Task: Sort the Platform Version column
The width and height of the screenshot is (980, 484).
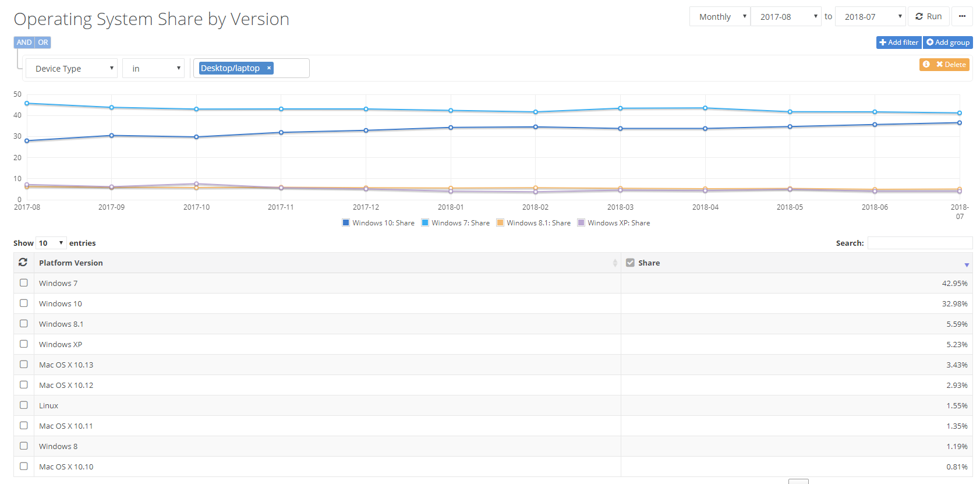Action: (x=615, y=263)
